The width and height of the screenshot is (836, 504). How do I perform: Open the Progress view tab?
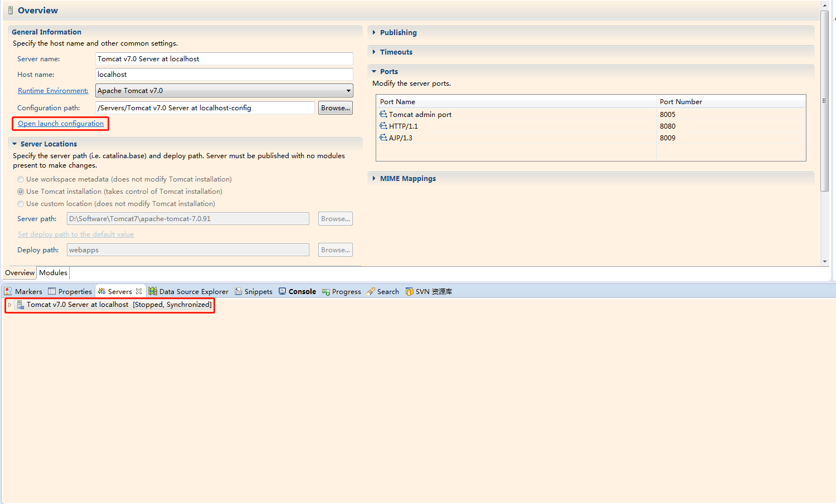(341, 291)
